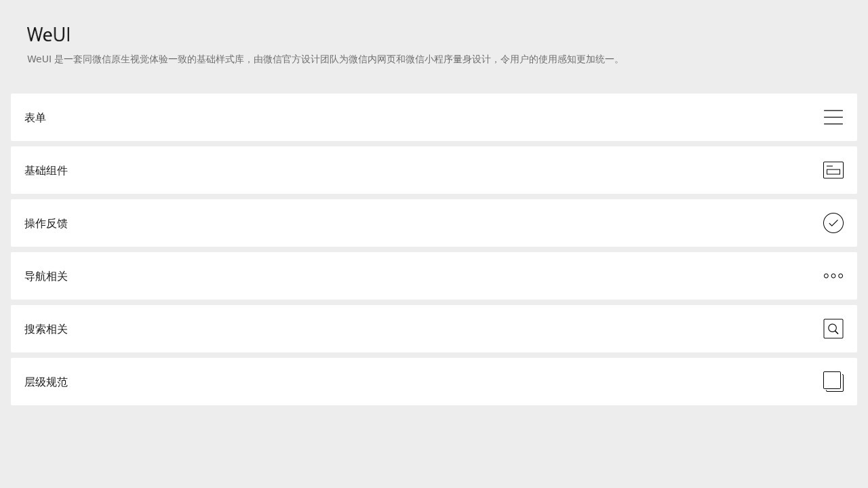
Task: Expand the 操作反馈 category
Action: (46, 223)
